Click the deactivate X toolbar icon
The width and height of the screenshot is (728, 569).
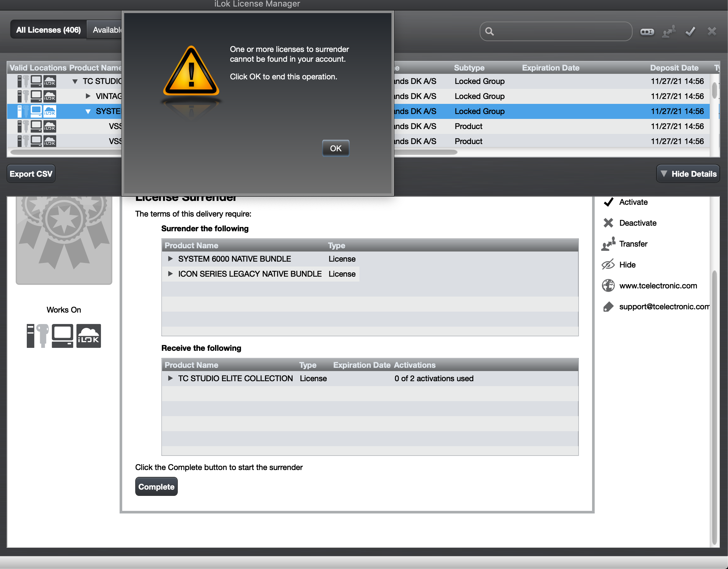click(712, 31)
